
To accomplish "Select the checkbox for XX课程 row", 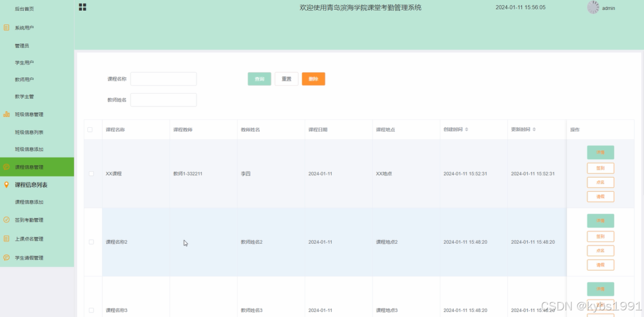I will click(x=91, y=174).
